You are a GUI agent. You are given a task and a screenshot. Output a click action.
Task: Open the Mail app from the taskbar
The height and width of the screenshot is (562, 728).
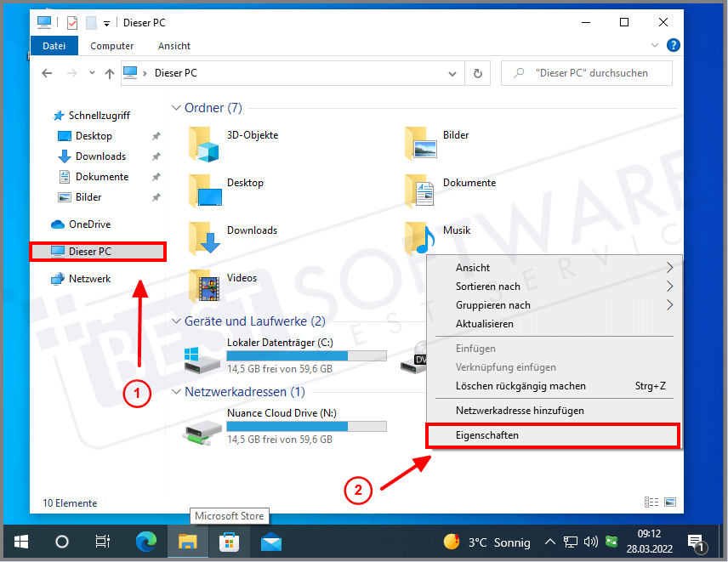[x=271, y=542]
